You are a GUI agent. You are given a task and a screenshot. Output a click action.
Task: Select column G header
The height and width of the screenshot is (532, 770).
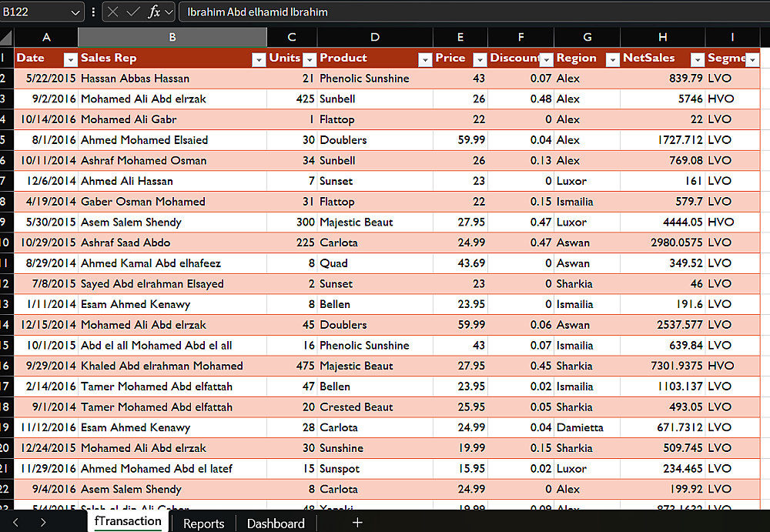tap(588, 37)
